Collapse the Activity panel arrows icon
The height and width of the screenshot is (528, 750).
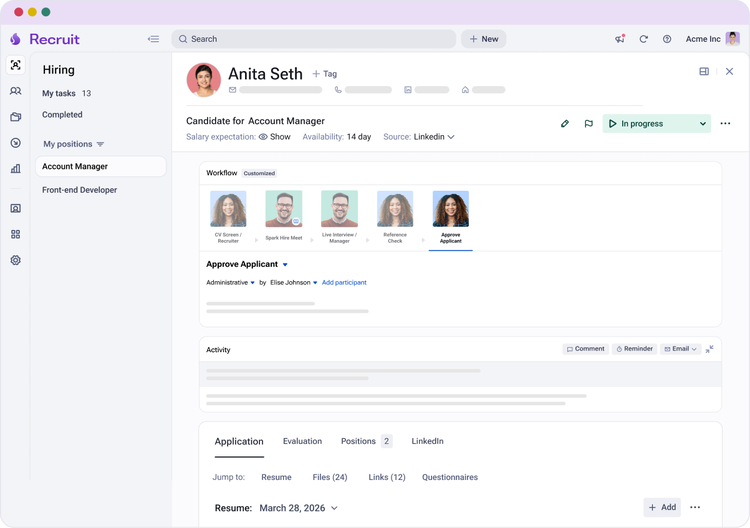709,349
